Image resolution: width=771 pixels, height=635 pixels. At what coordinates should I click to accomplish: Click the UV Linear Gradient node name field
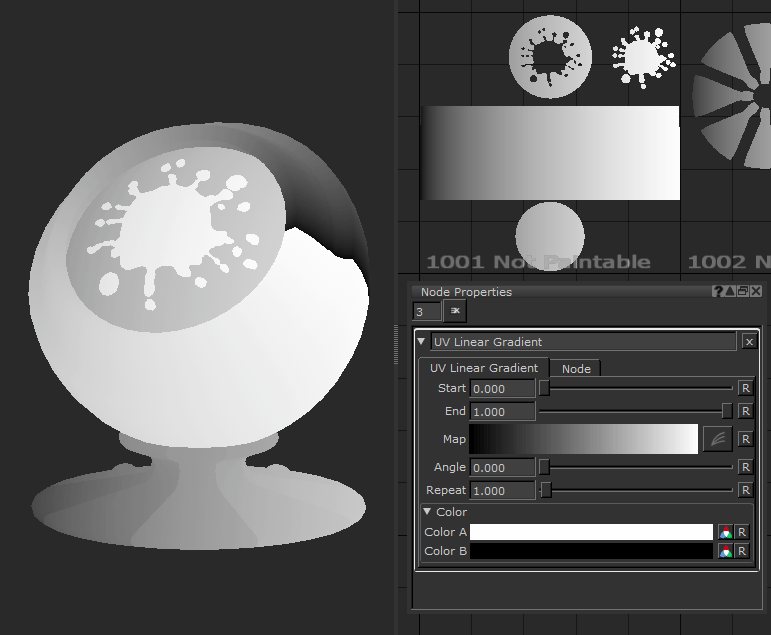pyautogui.click(x=584, y=342)
